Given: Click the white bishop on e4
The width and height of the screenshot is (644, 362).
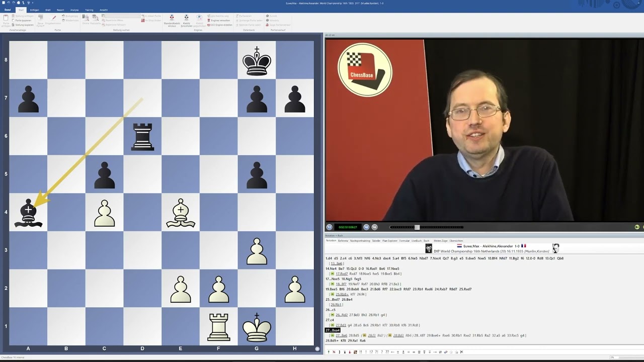Looking at the screenshot, I should [x=181, y=214].
